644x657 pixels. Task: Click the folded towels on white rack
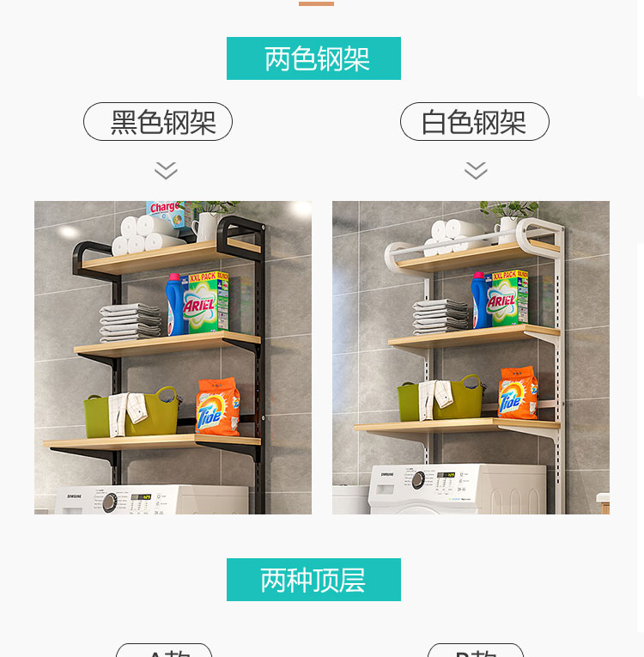coord(440,317)
